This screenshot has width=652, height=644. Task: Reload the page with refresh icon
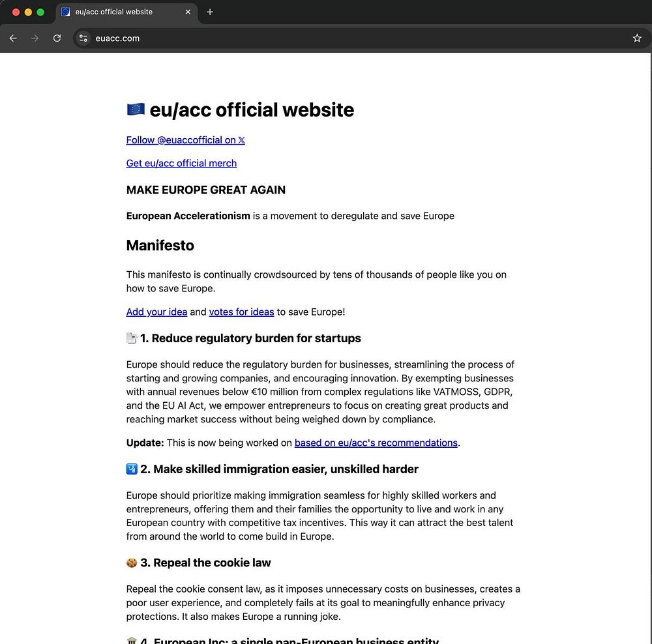[57, 38]
